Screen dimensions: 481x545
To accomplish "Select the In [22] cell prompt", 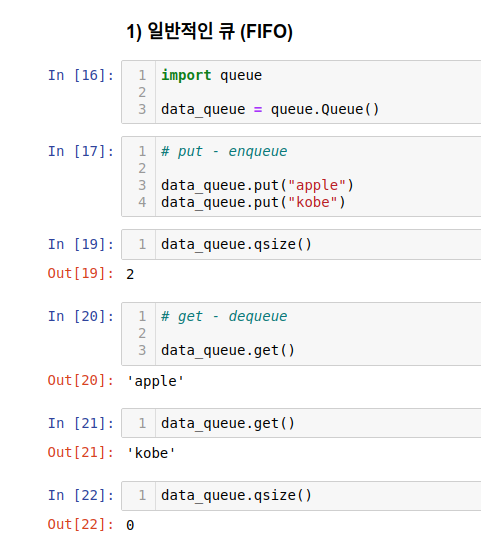I will (81, 495).
